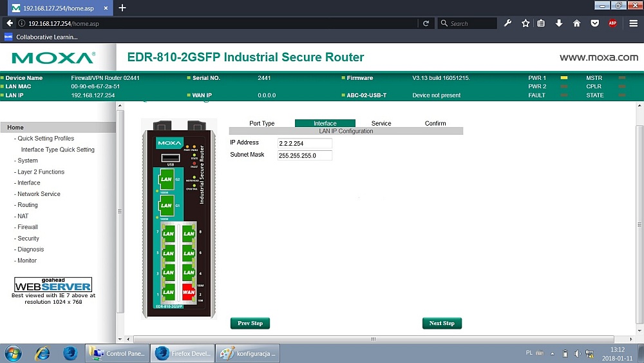
Task: Click the browser back arrow button
Action: (10, 23)
